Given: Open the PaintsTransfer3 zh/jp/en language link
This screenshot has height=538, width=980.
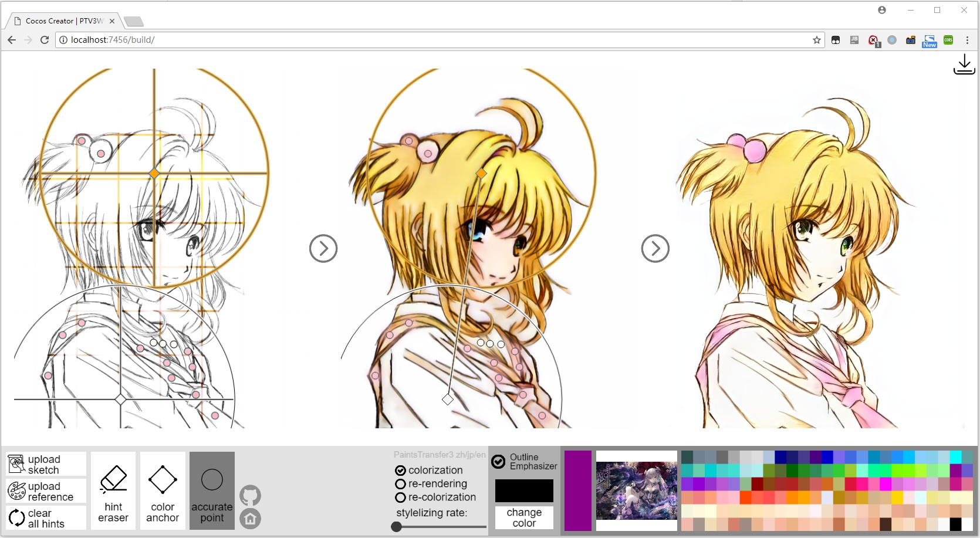Looking at the screenshot, I should pyautogui.click(x=440, y=455).
